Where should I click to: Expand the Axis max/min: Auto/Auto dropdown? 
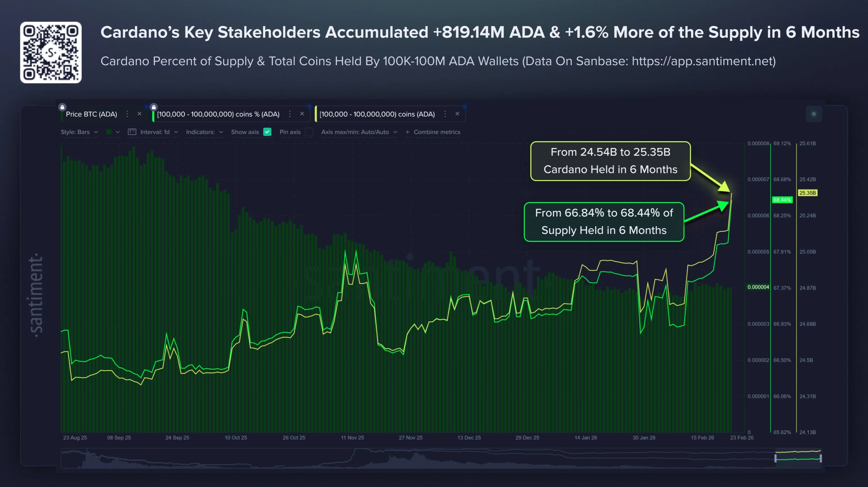pos(359,132)
